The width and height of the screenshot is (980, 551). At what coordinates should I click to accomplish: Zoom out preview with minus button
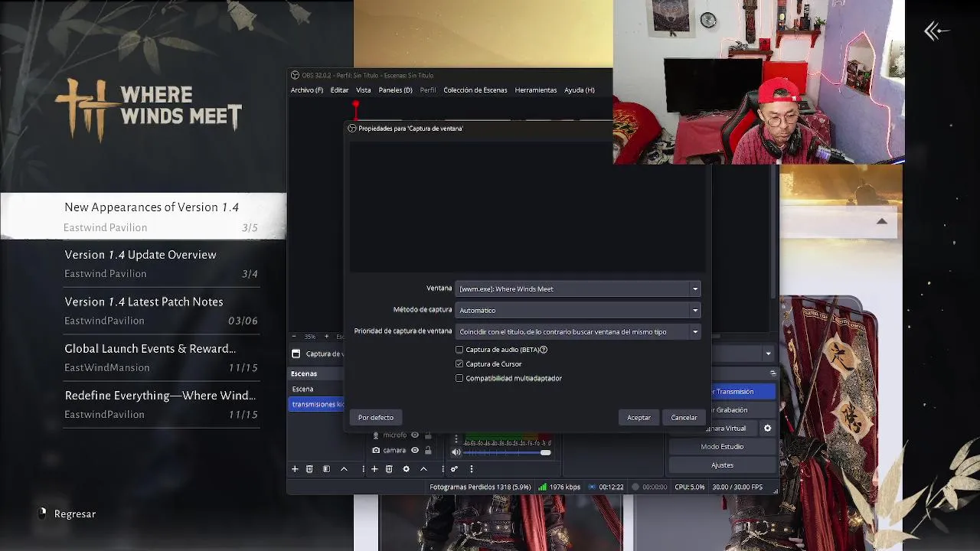coord(294,337)
